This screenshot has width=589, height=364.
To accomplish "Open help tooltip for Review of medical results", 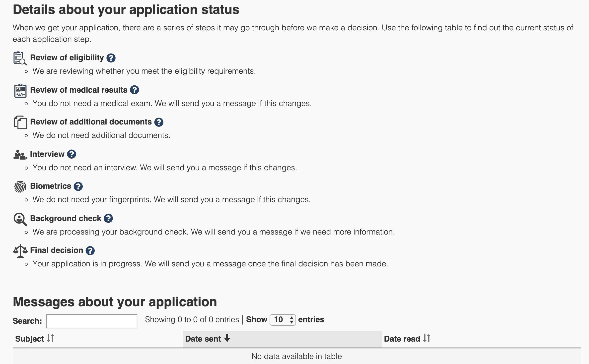I will [x=134, y=90].
